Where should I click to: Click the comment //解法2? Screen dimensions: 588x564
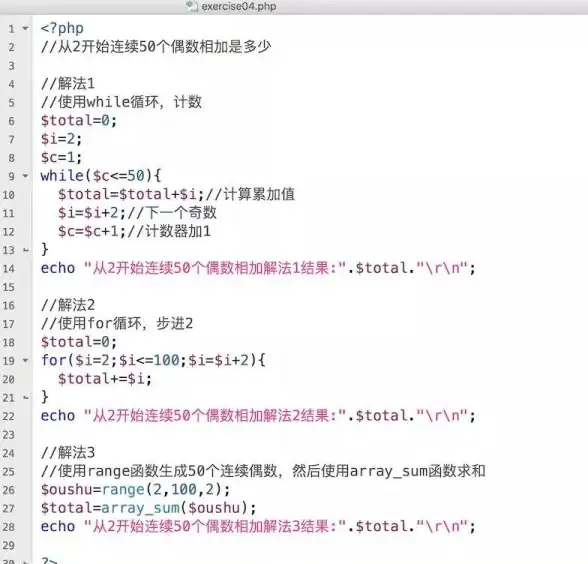pyautogui.click(x=68, y=305)
